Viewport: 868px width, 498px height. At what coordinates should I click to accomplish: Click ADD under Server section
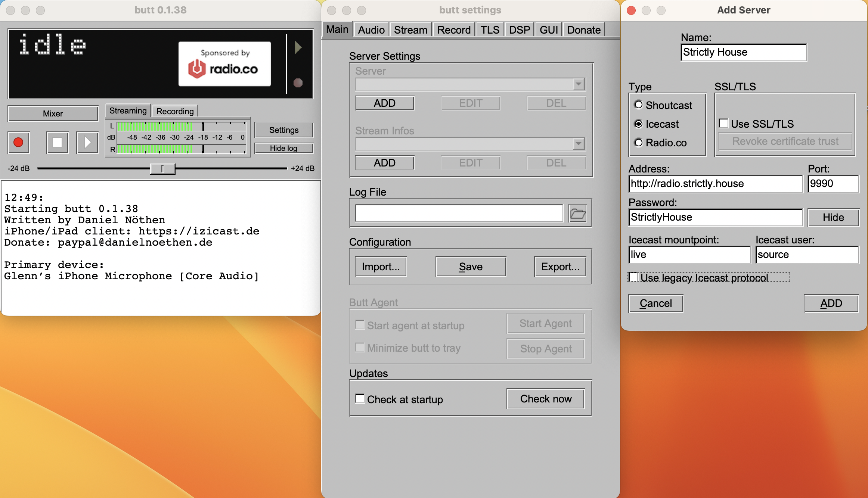coord(385,103)
